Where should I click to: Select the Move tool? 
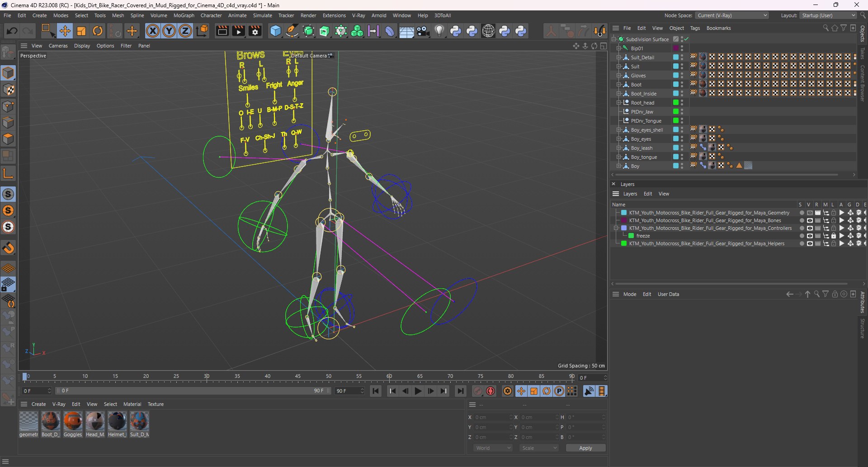coord(65,31)
